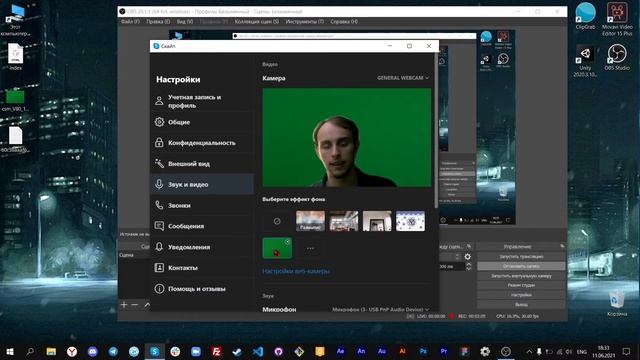Screen dimensions: 640x360
Task: Open Telegram from the taskbar
Action: pyautogui.click(x=113, y=351)
